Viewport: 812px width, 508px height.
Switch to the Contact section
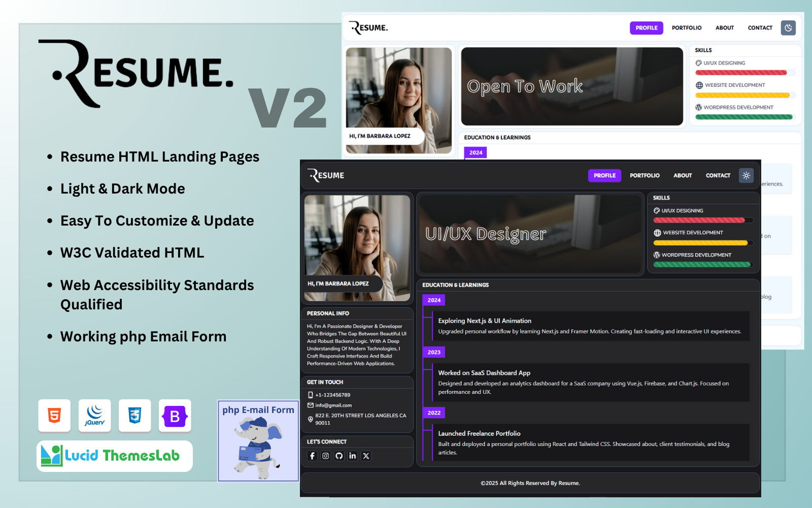(718, 175)
